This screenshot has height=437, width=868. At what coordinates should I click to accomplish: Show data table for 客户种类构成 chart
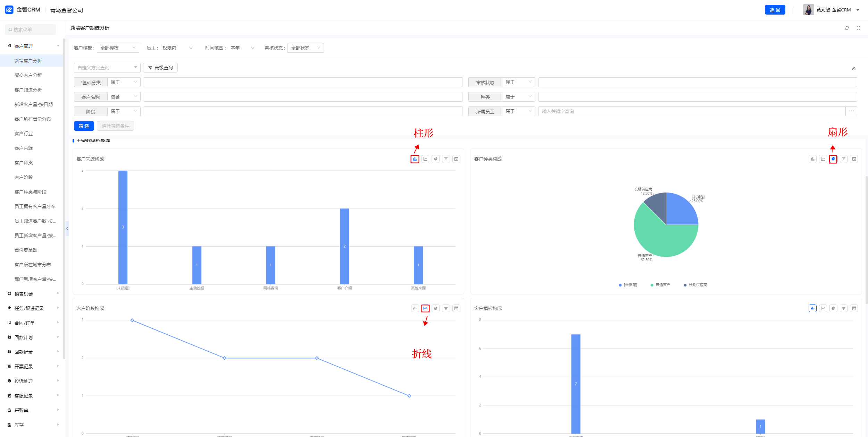tap(854, 159)
